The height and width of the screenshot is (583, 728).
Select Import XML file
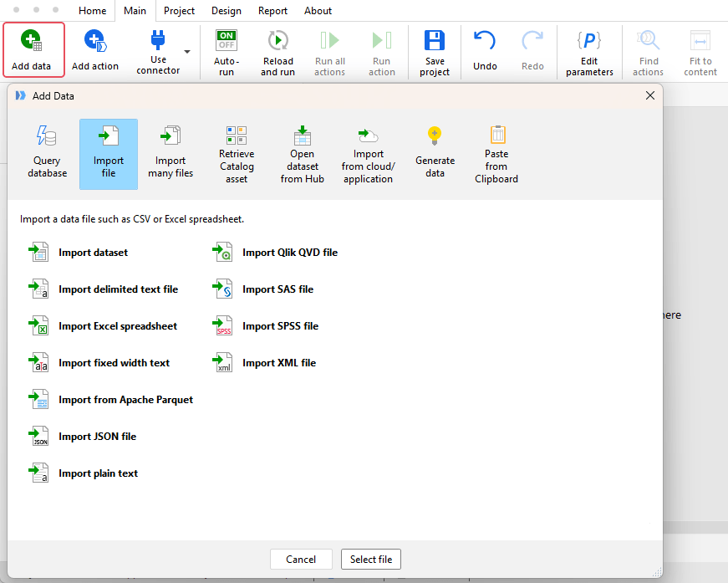coord(264,363)
